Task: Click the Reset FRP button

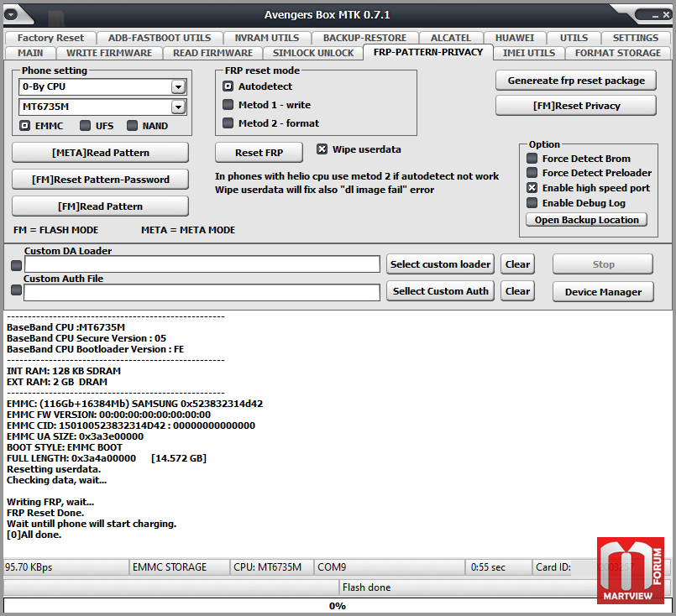Action: pyautogui.click(x=259, y=153)
